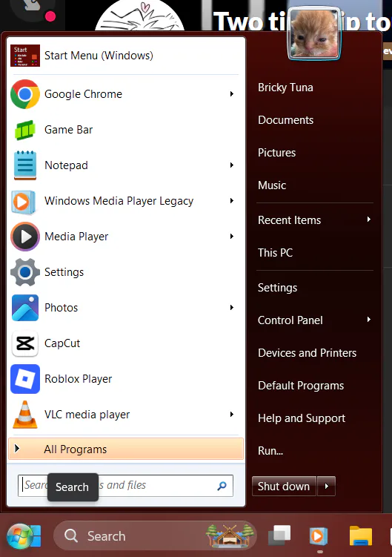Launch the Windows Media Player Legacy icon
Screen dimensions: 392x557
point(24,202)
